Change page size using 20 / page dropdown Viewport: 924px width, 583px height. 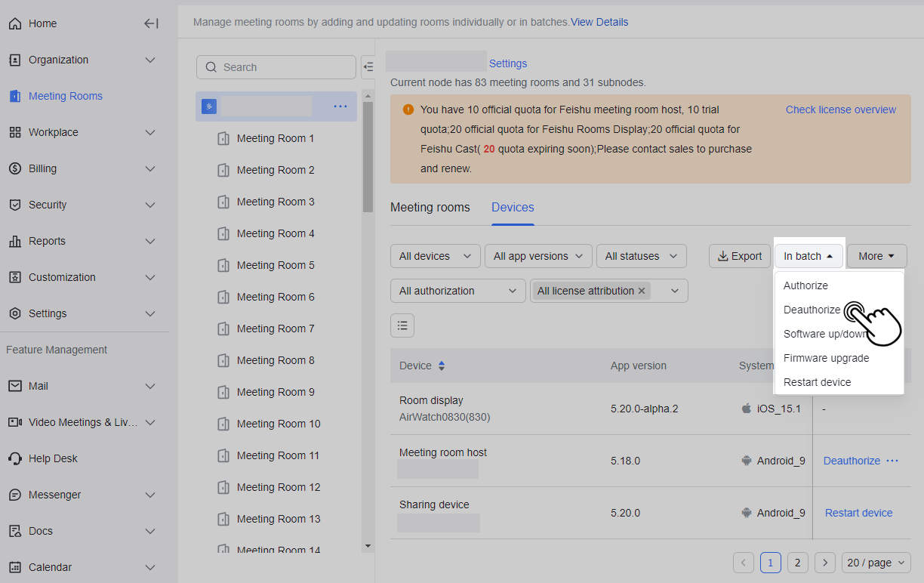876,563
